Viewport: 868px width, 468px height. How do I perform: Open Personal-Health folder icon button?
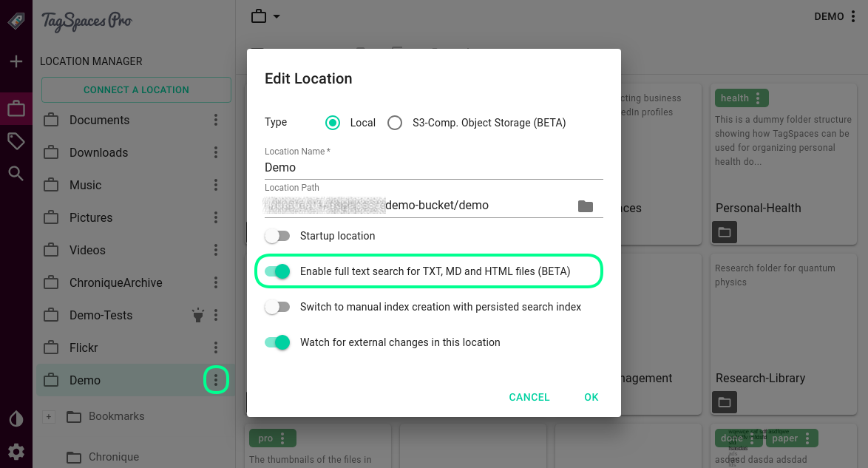[724, 232]
